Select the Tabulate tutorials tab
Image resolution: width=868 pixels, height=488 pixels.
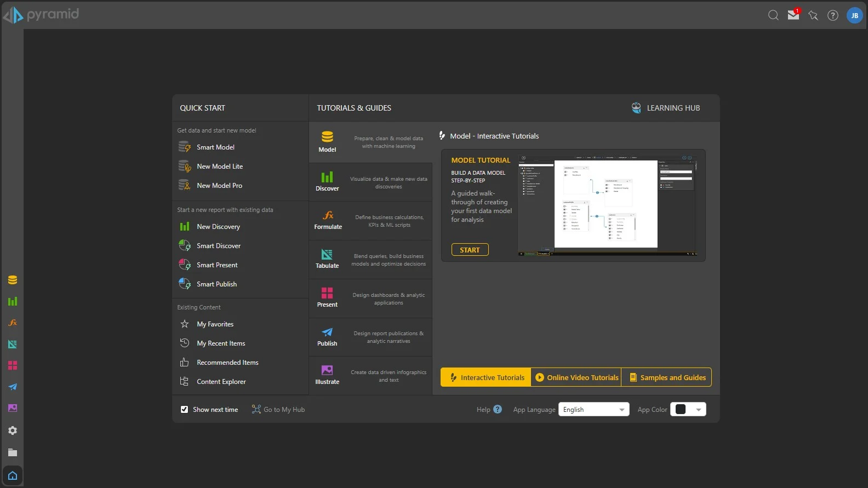[x=371, y=260]
